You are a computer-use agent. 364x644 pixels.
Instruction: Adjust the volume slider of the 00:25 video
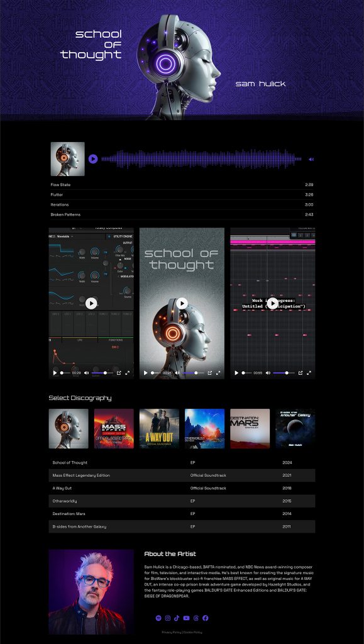[x=193, y=373]
